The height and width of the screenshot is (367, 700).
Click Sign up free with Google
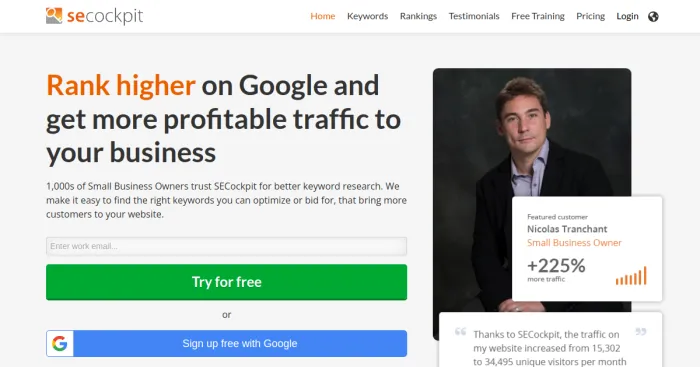point(226,343)
